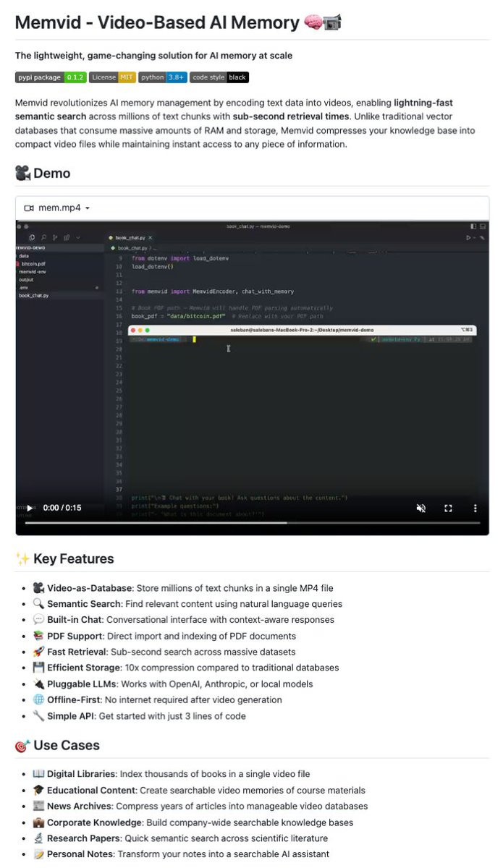
Task: Click the open book emoji beside Digital Libraries
Action: [38, 774]
